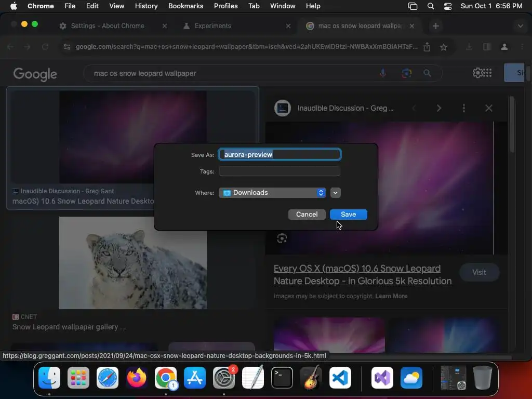This screenshot has width=532, height=399.
Task: Open the Chrome menu in the menu bar
Action: [x=41, y=6]
